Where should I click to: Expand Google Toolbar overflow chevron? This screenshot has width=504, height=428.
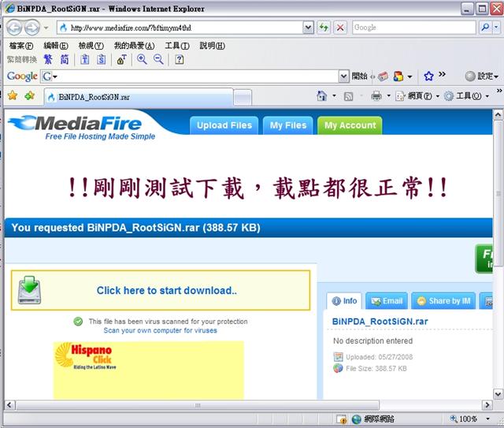coord(443,74)
